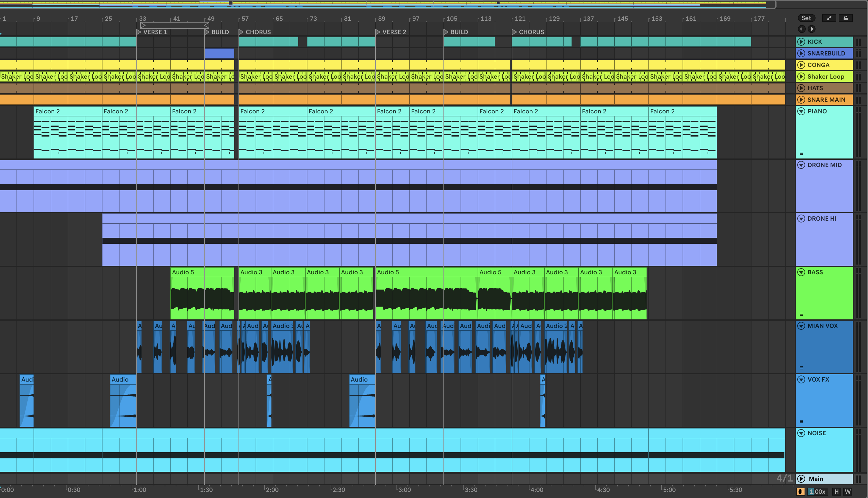Jump to the previous locator arrow
Viewport: 868px width, 498px height.
click(802, 29)
